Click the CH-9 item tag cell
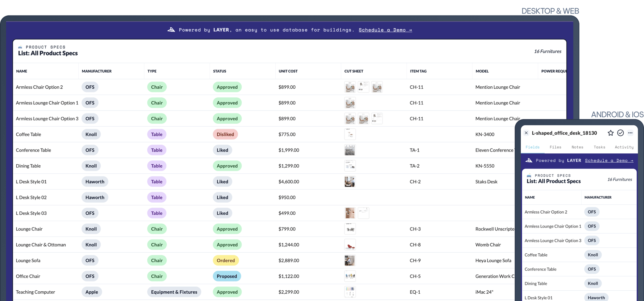644x301 pixels. coord(415,260)
